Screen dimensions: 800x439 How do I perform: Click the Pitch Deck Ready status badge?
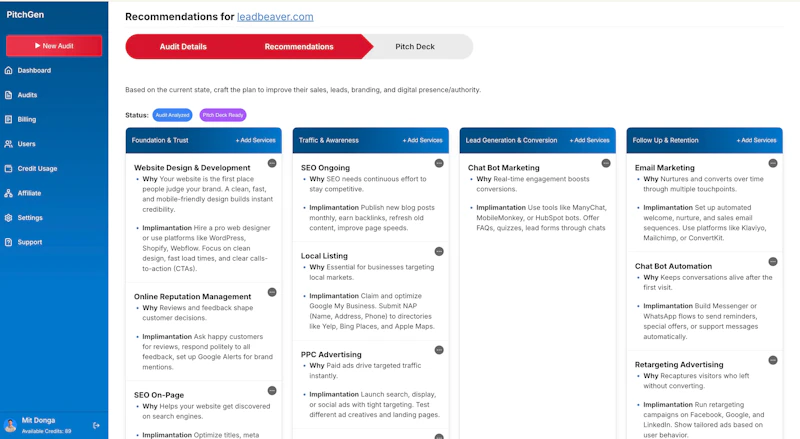(x=223, y=115)
